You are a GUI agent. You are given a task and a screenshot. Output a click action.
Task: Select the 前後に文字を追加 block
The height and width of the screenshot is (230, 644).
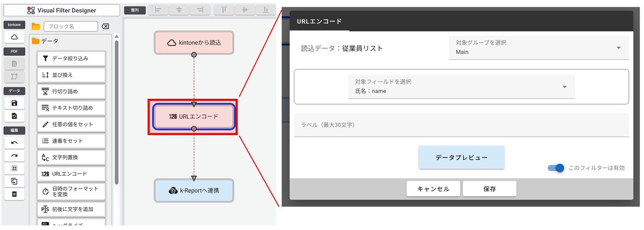tap(71, 209)
